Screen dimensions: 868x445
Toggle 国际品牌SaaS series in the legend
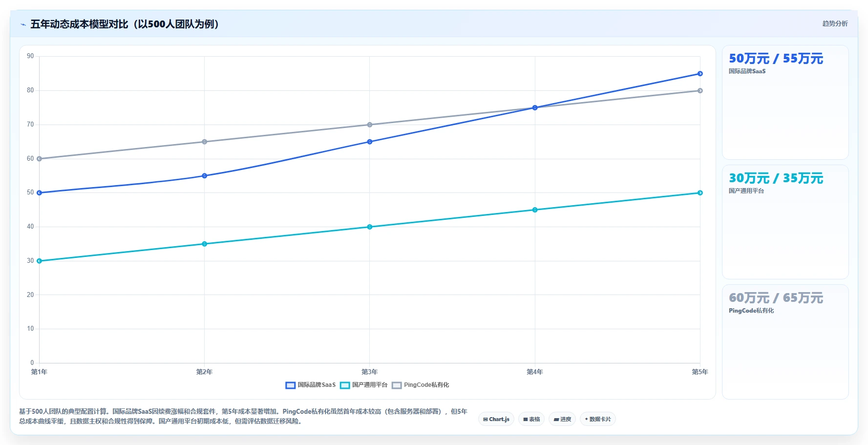click(311, 385)
